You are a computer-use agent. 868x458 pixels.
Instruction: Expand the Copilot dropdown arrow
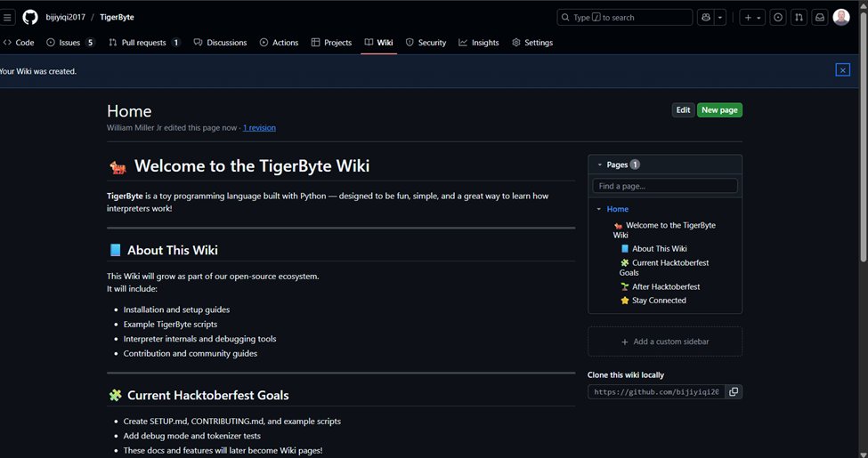pyautogui.click(x=720, y=18)
